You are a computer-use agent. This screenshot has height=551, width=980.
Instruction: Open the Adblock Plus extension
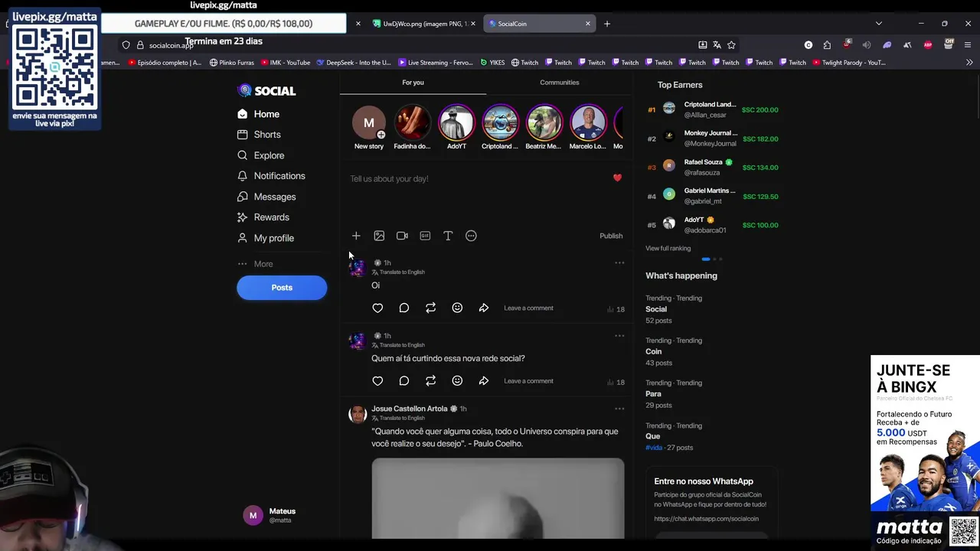(928, 45)
